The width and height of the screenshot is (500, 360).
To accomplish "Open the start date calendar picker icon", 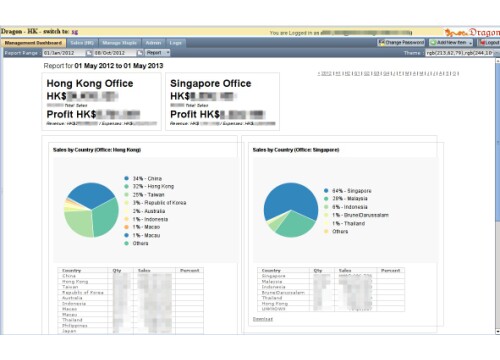I will [x=89, y=53].
